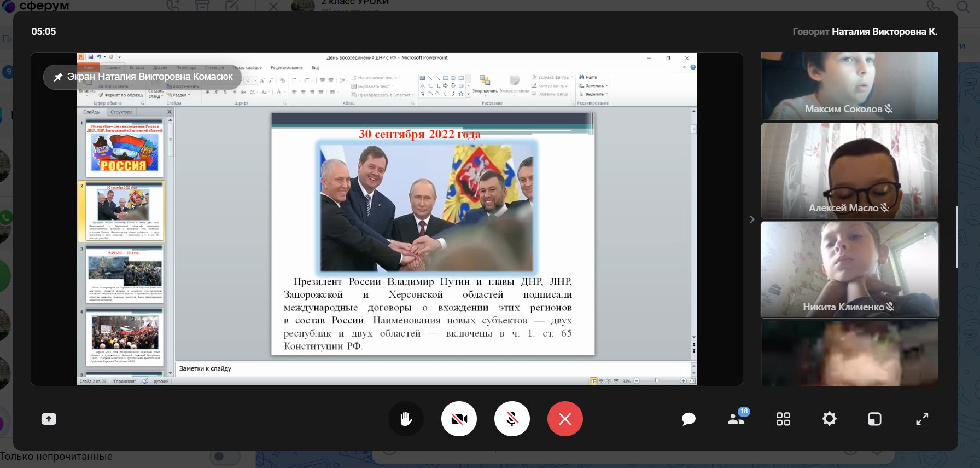Open the Показ слайдов ribbon tab
This screenshot has height=468, width=980.
248,67
